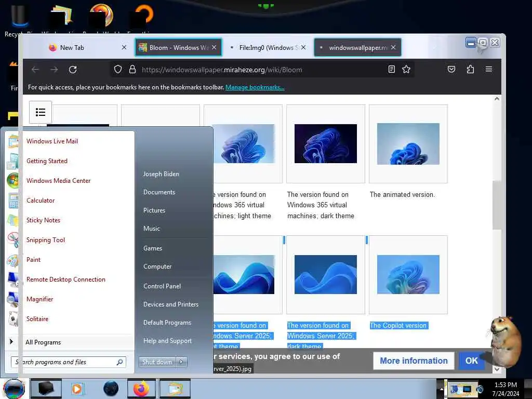The height and width of the screenshot is (399, 532).
Task: Show hidden tray icons arrow
Action: coord(442,389)
